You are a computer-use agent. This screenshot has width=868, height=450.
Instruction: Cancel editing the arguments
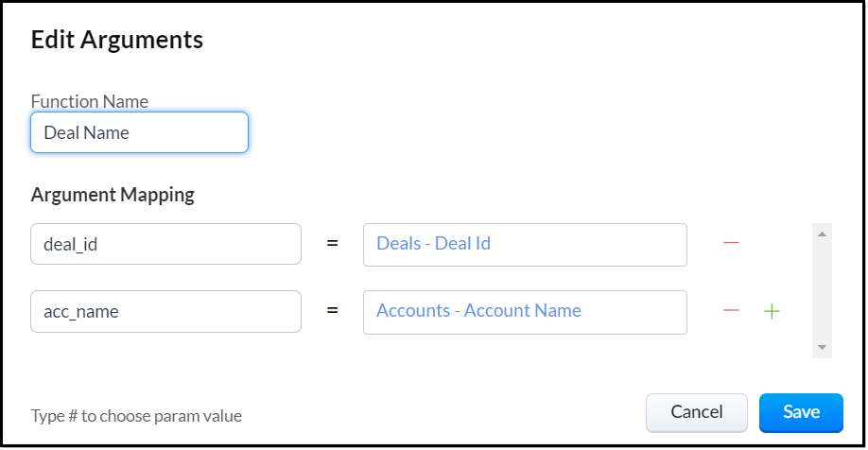[696, 412]
